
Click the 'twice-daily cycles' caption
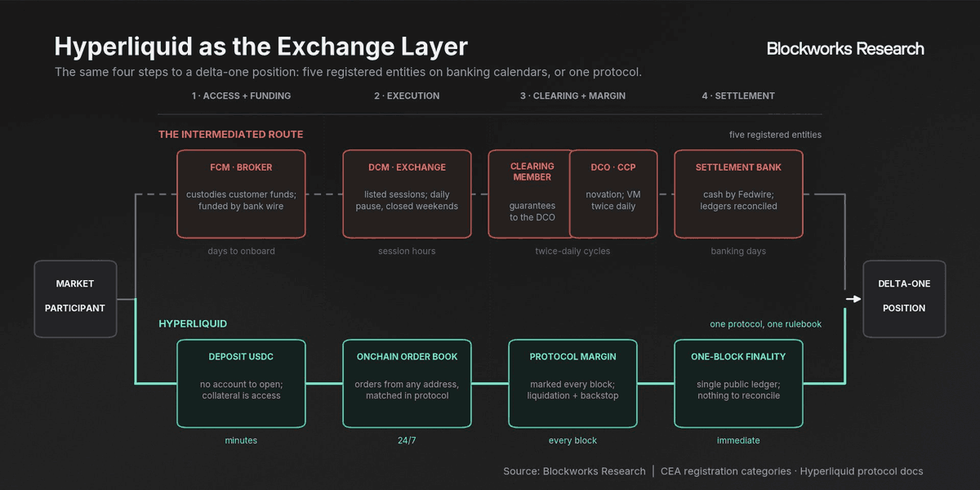point(572,251)
